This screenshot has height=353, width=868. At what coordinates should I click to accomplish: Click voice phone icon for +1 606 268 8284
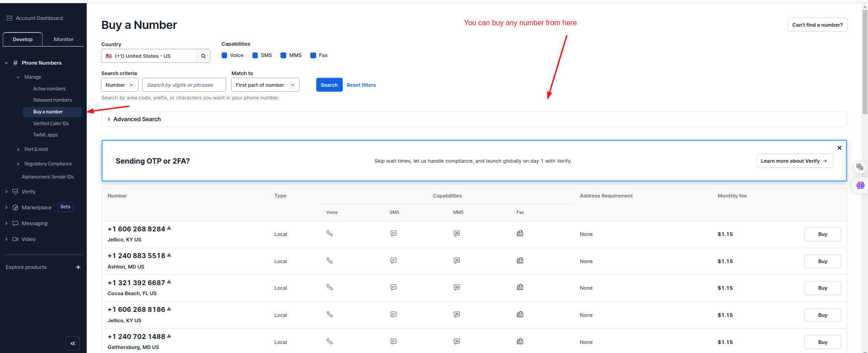pos(330,234)
